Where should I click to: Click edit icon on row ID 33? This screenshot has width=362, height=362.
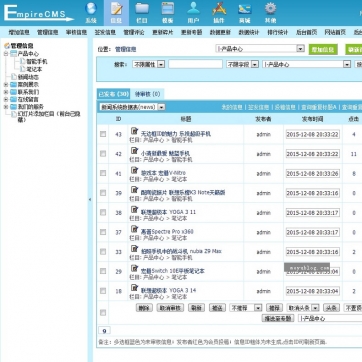click(134, 249)
